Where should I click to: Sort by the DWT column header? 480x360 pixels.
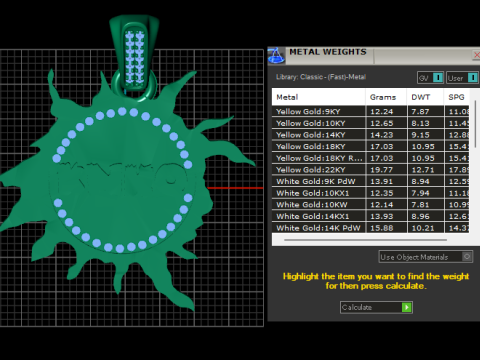click(x=425, y=97)
